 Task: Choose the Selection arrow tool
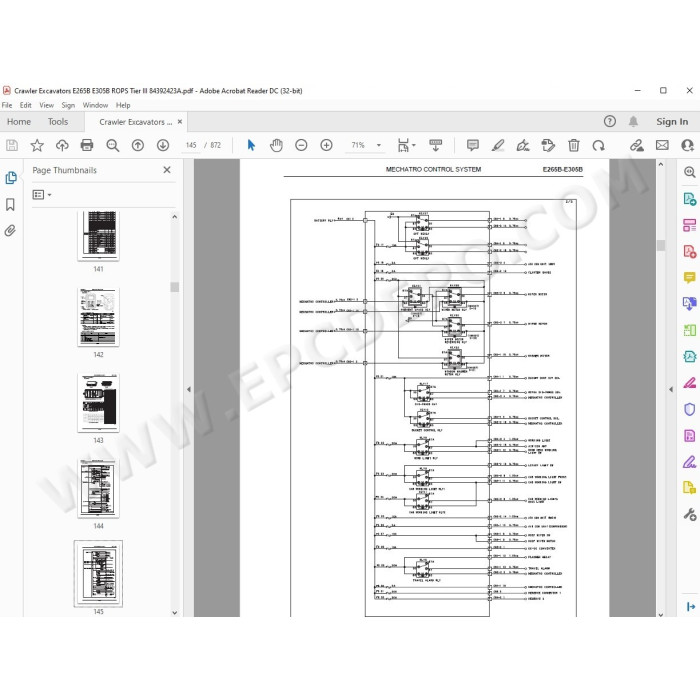coord(251,145)
